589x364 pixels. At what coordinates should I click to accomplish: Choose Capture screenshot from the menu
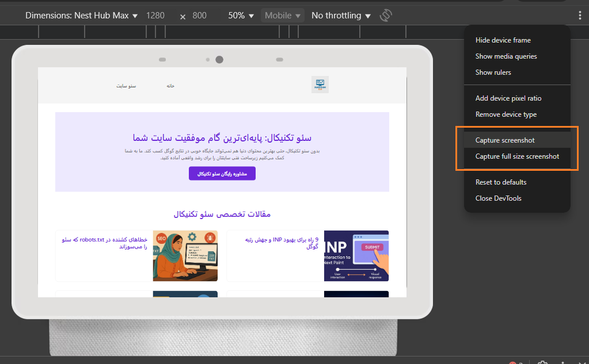517,140
